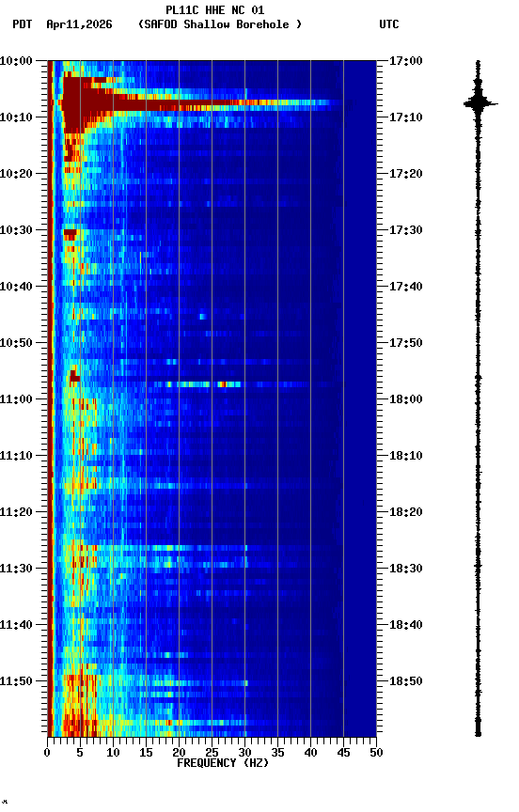Click the 17:00 UTC time label
Screen dimensions: 519x812
coord(405,61)
